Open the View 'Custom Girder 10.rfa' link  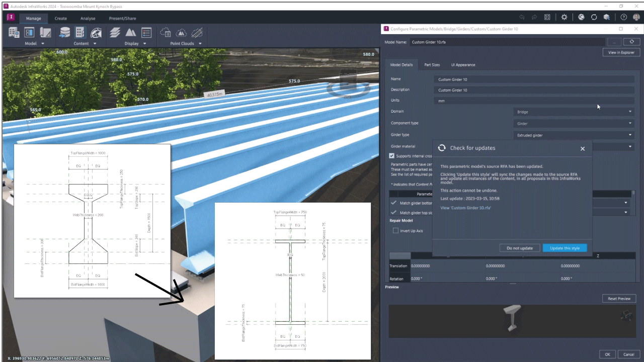coord(465,208)
